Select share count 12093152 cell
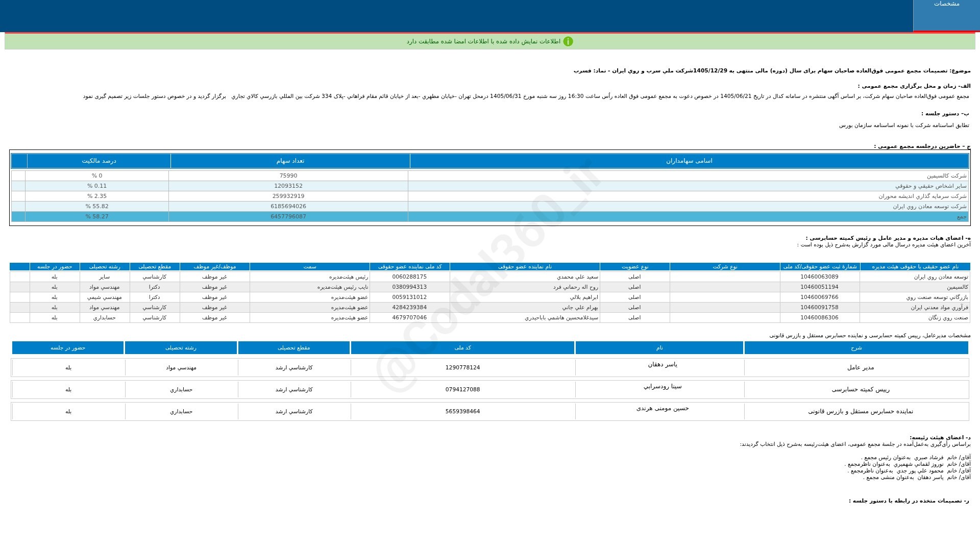The height and width of the screenshot is (551, 980). pyautogui.click(x=288, y=186)
